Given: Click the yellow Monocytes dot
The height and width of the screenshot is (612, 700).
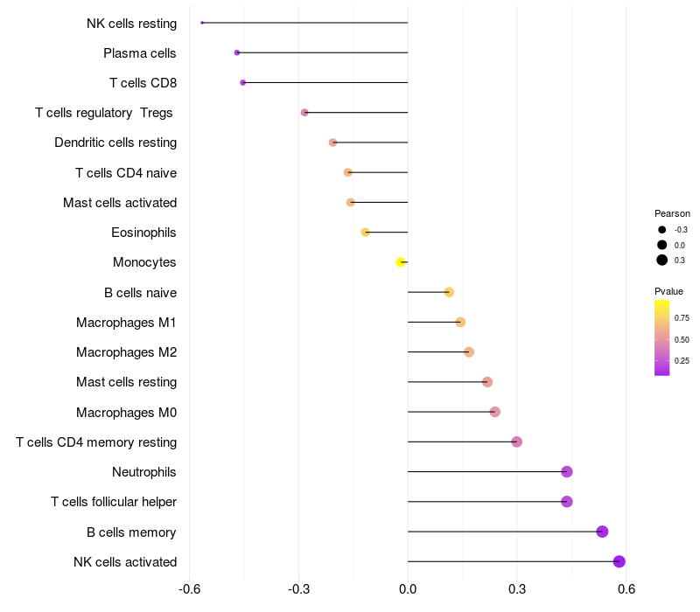Looking at the screenshot, I should click(x=401, y=262).
